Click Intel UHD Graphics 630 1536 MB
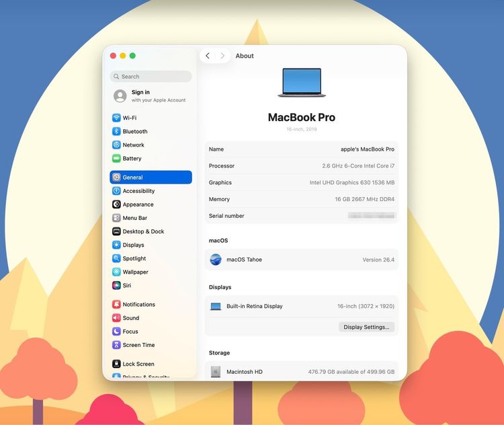The height and width of the screenshot is (425, 504). 352,182
